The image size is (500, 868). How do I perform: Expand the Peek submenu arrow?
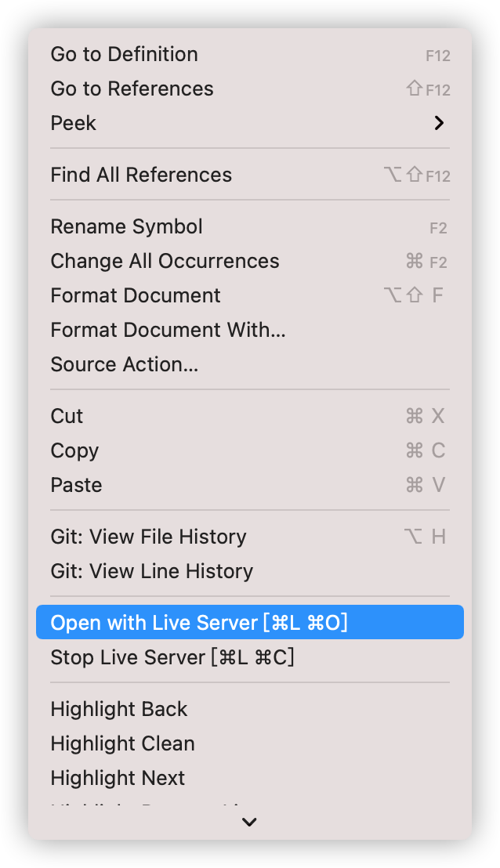(439, 123)
